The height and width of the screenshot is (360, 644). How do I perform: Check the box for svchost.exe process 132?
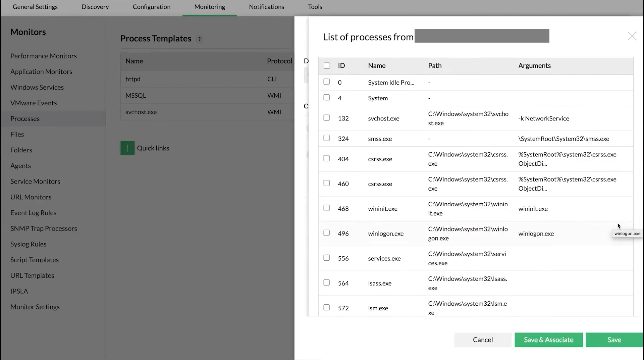(326, 118)
